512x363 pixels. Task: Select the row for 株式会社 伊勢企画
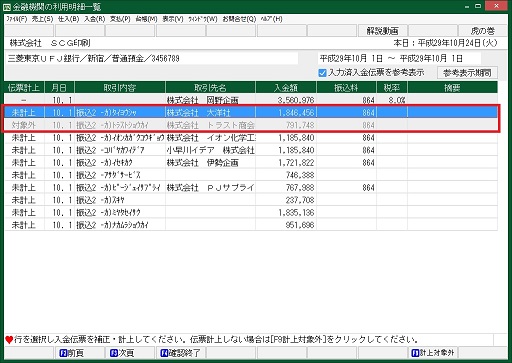[x=251, y=163]
